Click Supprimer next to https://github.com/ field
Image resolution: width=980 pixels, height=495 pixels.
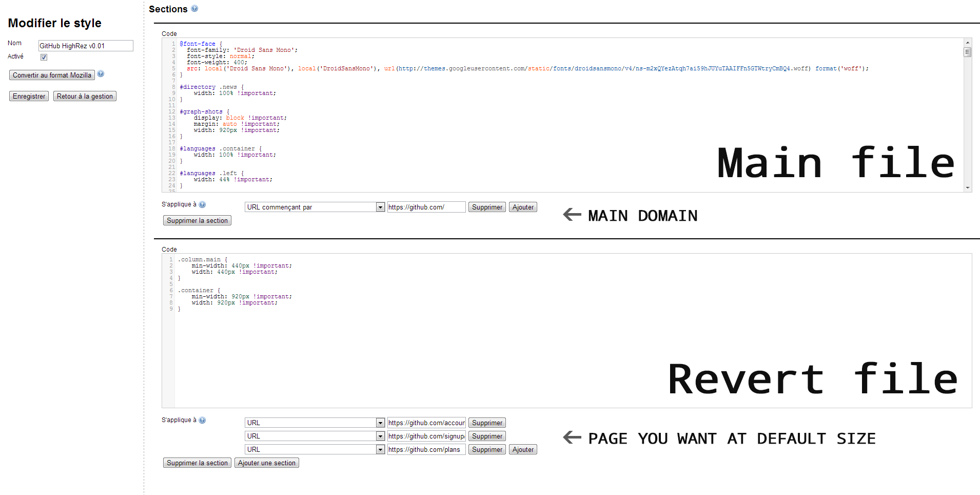click(x=487, y=207)
